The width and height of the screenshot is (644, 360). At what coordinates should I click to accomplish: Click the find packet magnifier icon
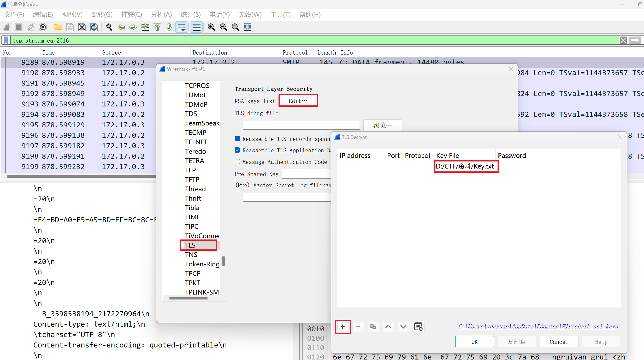tap(109, 27)
